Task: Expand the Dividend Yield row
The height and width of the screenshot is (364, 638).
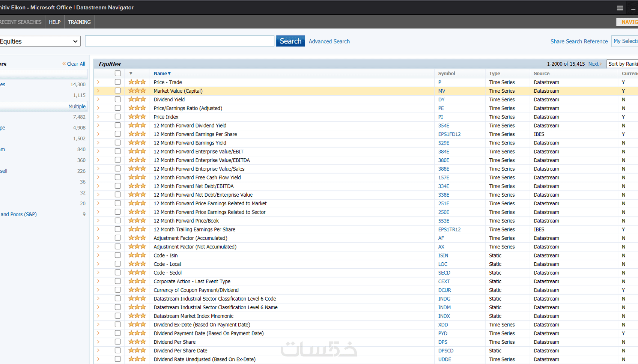Action: point(98,99)
